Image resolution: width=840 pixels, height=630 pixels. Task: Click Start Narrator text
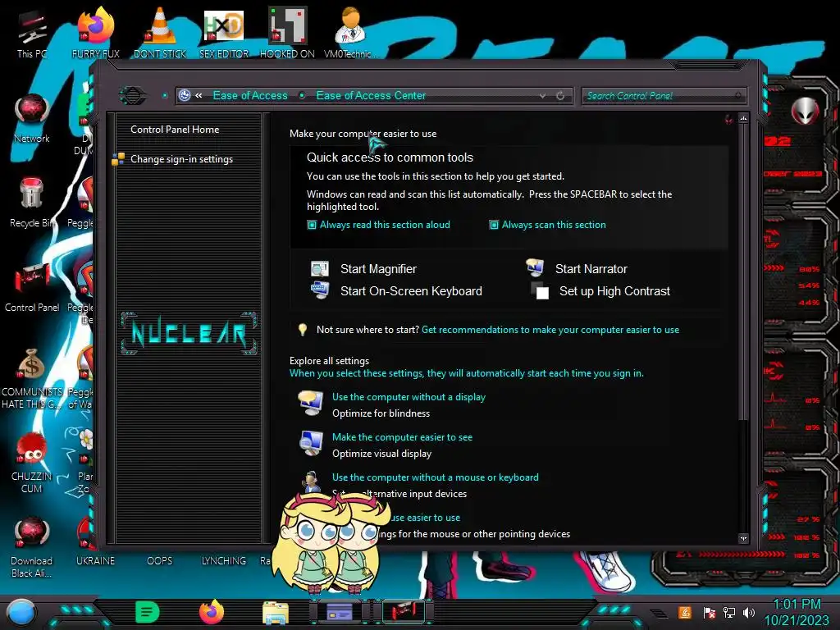[x=591, y=269]
